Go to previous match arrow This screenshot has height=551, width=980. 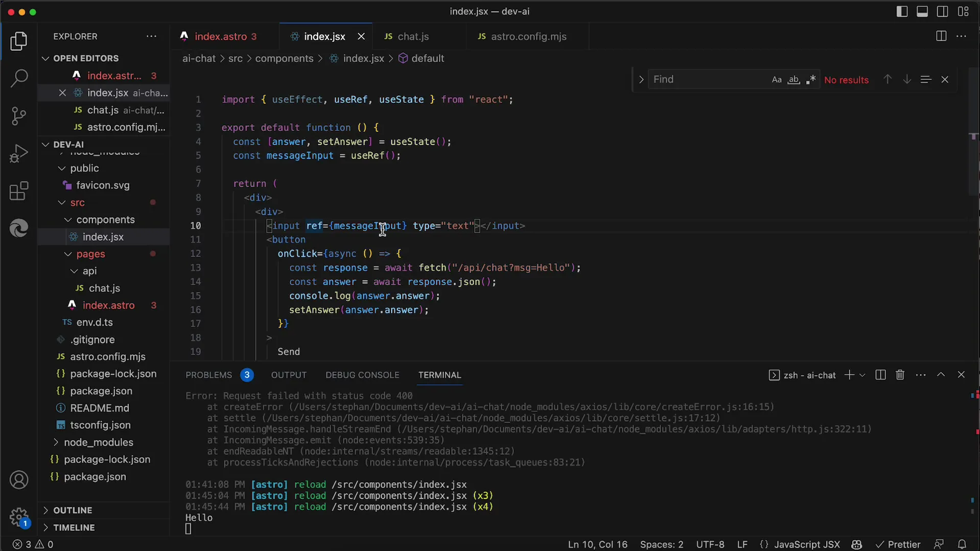pyautogui.click(x=888, y=79)
